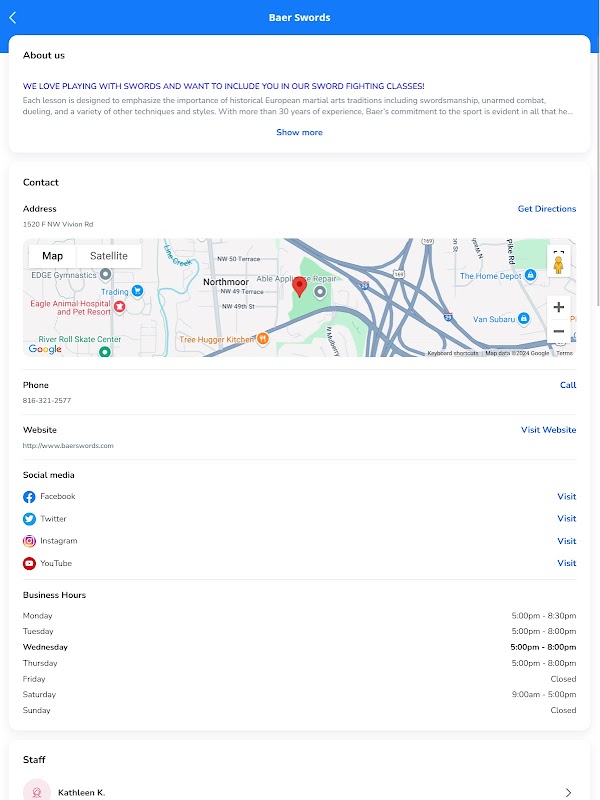Visit the Instagram page

[567, 541]
